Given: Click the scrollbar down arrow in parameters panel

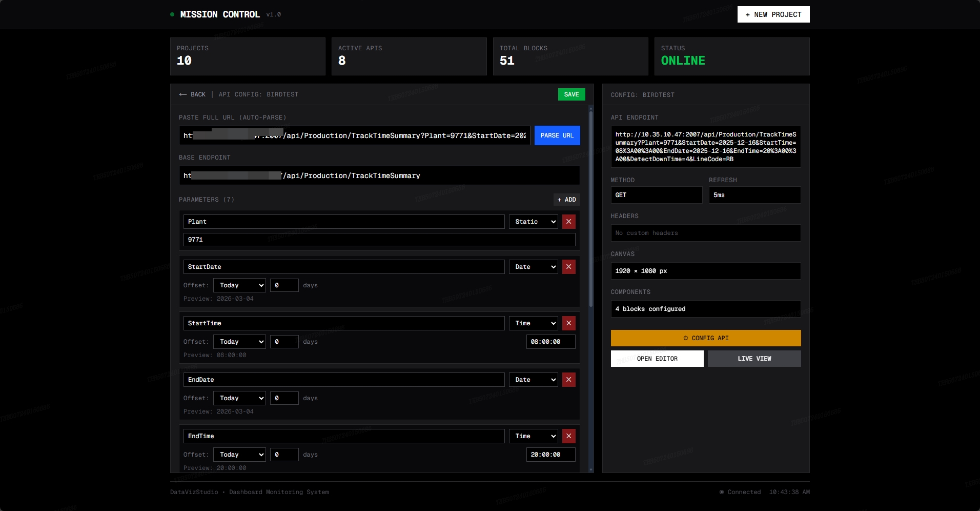Looking at the screenshot, I should 590,469.
